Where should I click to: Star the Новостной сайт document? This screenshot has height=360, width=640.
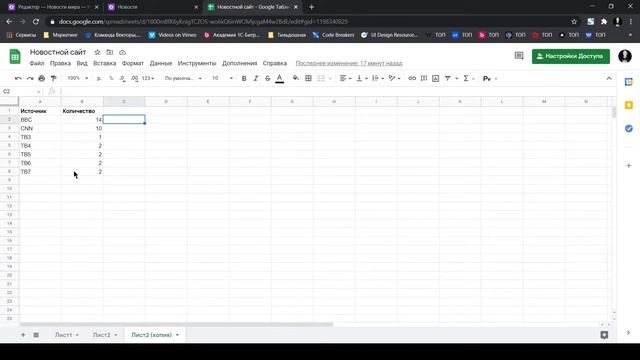pos(97,52)
